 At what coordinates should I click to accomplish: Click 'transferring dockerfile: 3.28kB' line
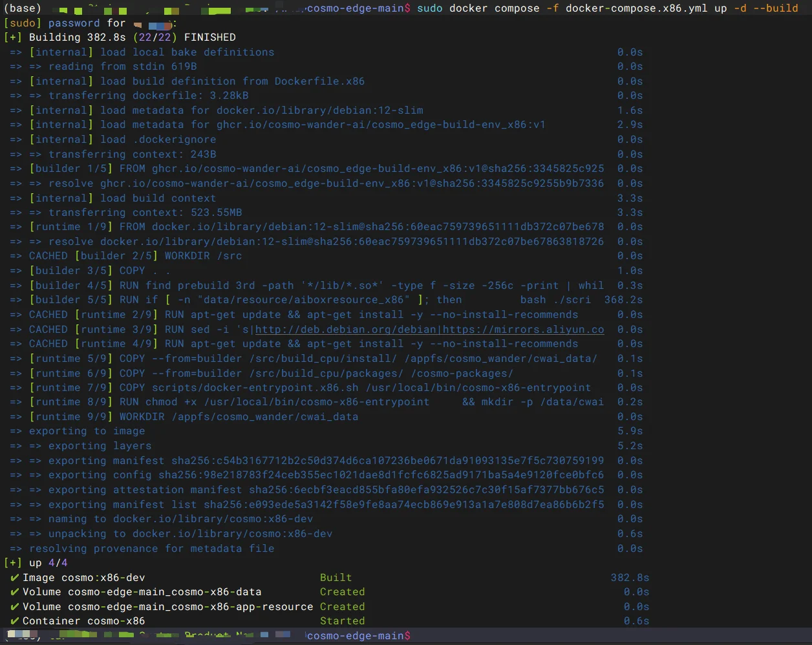[x=149, y=96]
